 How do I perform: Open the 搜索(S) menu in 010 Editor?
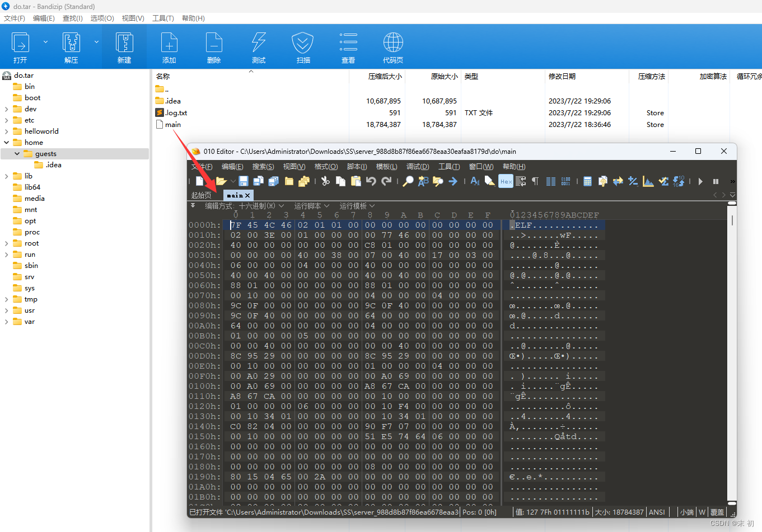click(263, 167)
